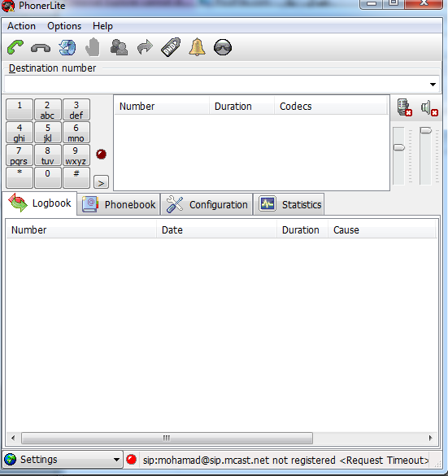Click the bell ringer icon
Viewport: 448px width, 476px height.
point(197,47)
